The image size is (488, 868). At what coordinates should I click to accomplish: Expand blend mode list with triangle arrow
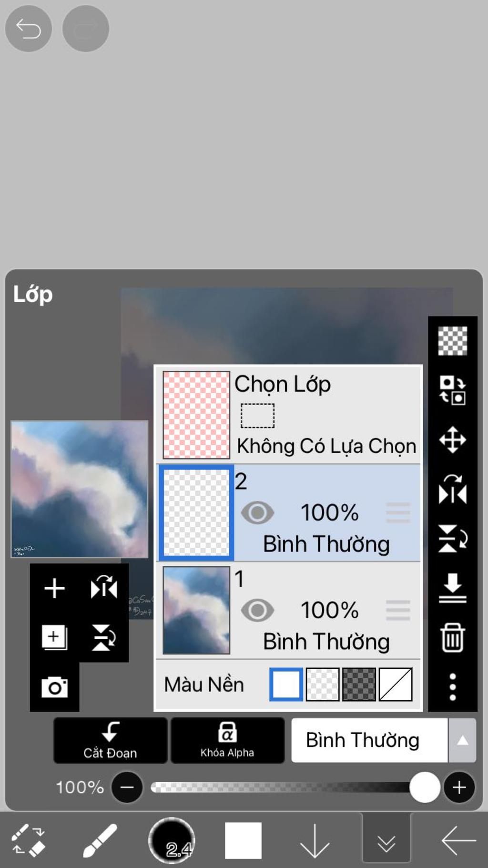pos(462,740)
